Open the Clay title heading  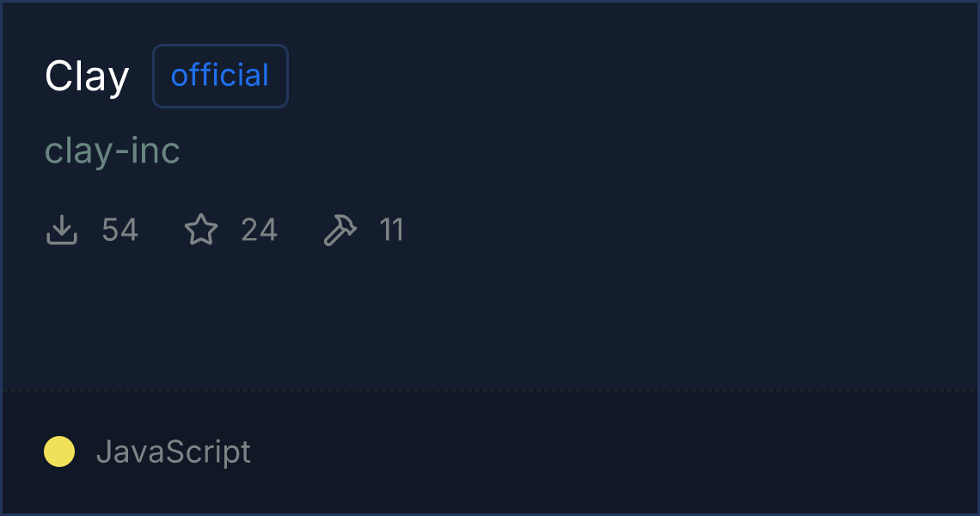click(87, 77)
